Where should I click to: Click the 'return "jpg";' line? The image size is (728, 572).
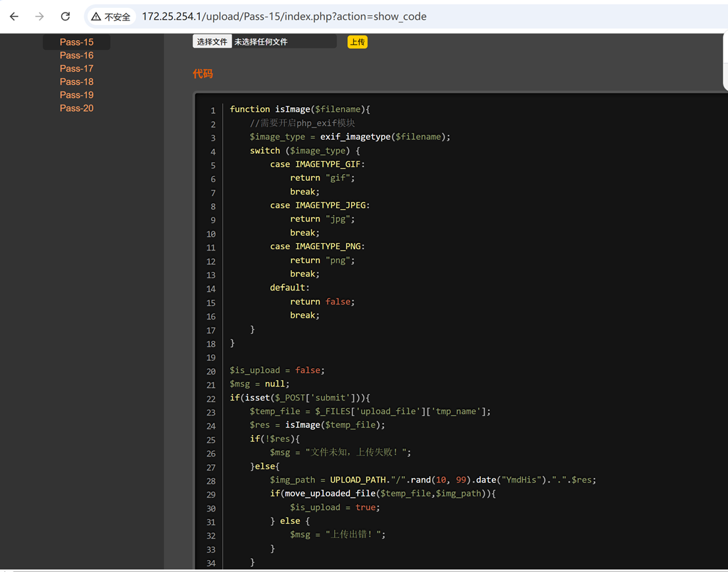(x=323, y=219)
